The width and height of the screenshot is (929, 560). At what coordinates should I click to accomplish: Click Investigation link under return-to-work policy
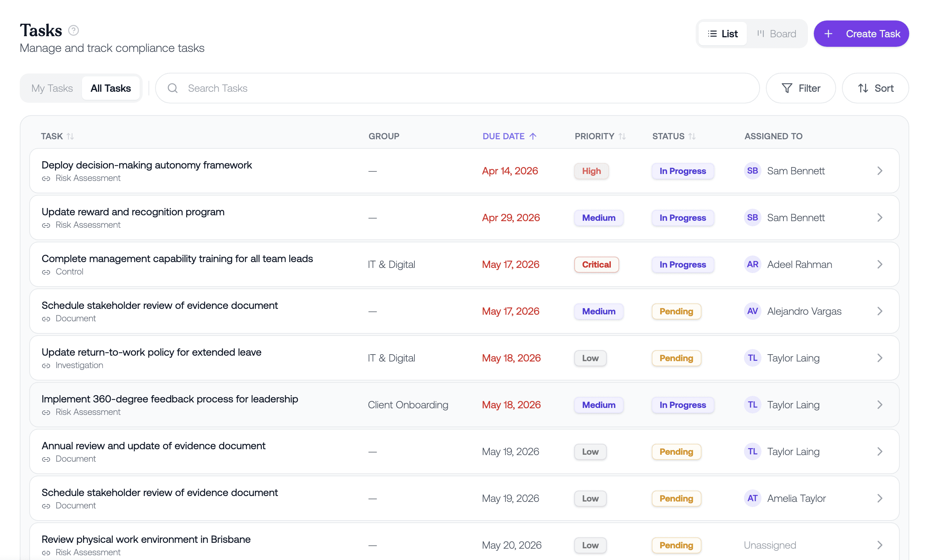(x=79, y=365)
